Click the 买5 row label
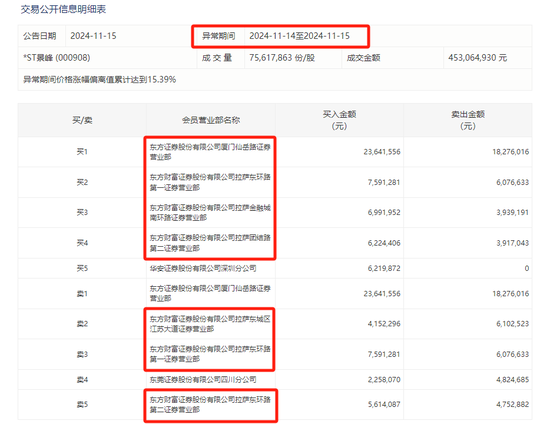The width and height of the screenshot is (550, 424). (82, 268)
